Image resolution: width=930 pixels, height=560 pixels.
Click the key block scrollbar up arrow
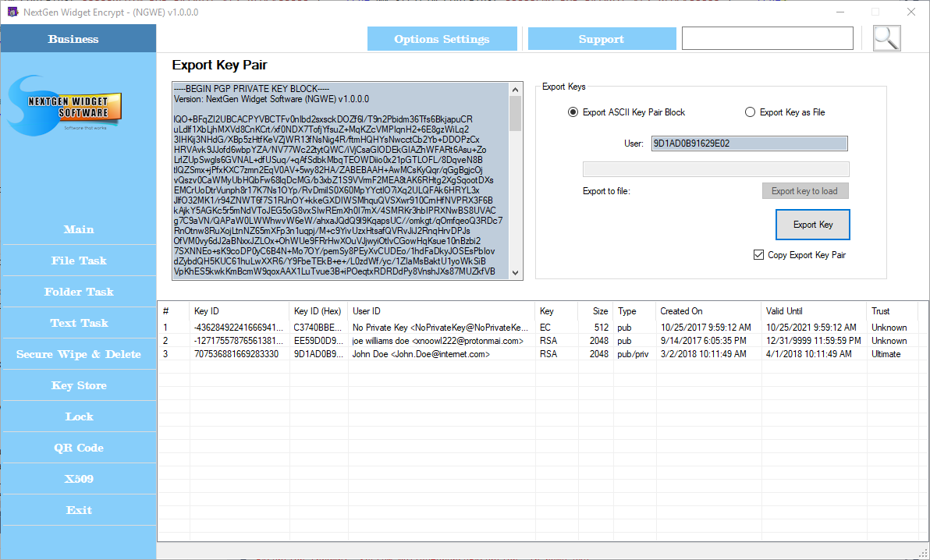[x=516, y=90]
